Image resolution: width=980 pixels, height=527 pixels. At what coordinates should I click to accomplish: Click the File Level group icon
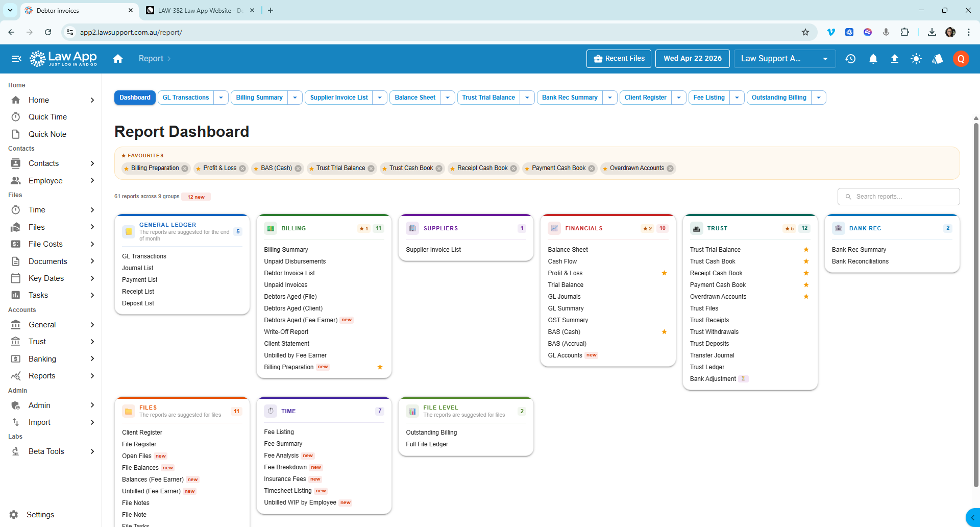[412, 411]
